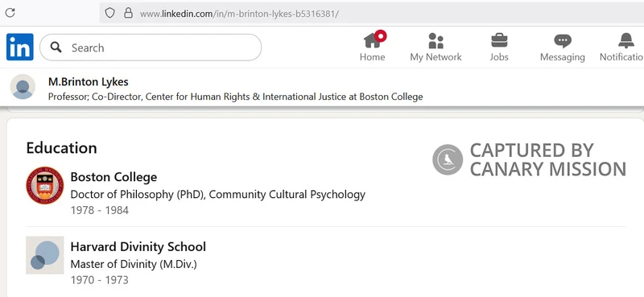The image size is (644, 297).
Task: Click the 1970 - 1973 date range
Action: (99, 280)
